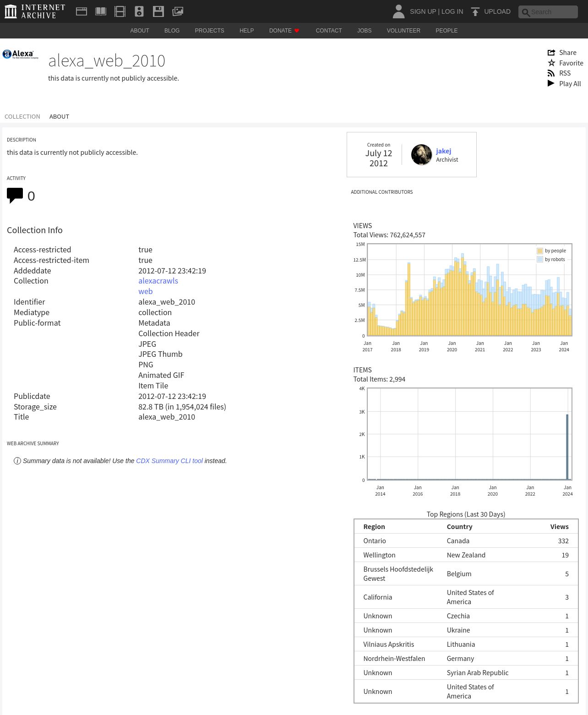Open the Internet Archive home logo
Viewport: 588px width, 715px height.
[35, 11]
